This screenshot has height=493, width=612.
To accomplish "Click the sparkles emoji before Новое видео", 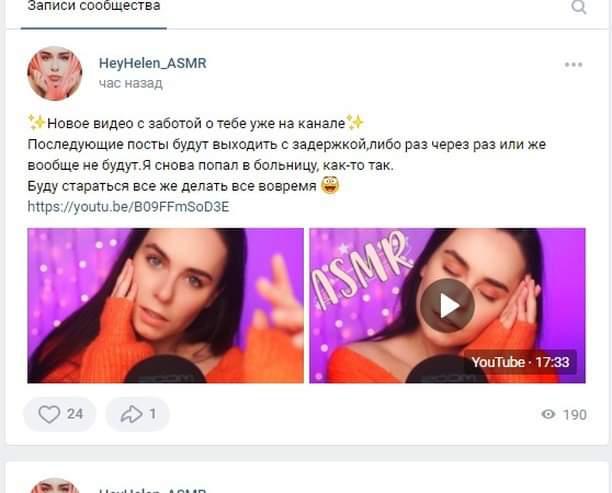I will click(x=37, y=123).
